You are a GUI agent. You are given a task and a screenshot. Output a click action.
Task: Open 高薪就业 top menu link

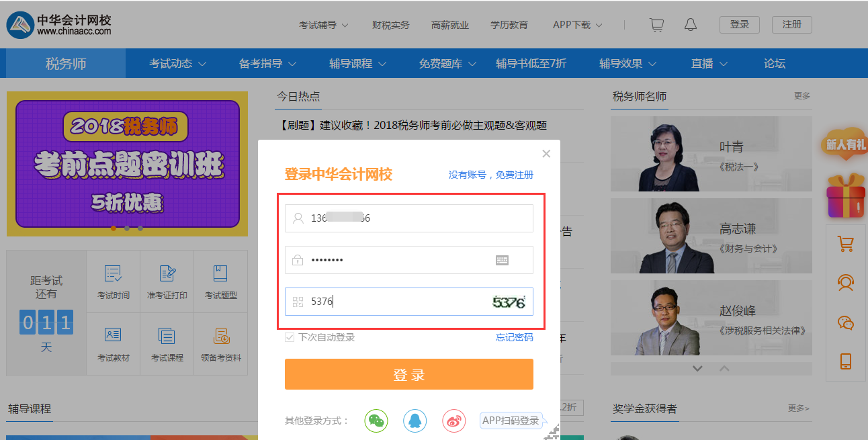tap(450, 25)
